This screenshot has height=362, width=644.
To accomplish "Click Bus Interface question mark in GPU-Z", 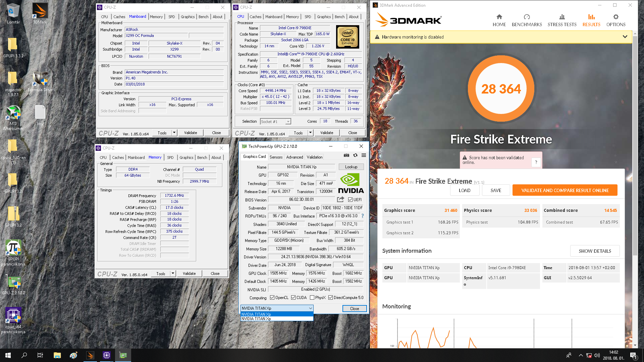I will 363,216.
